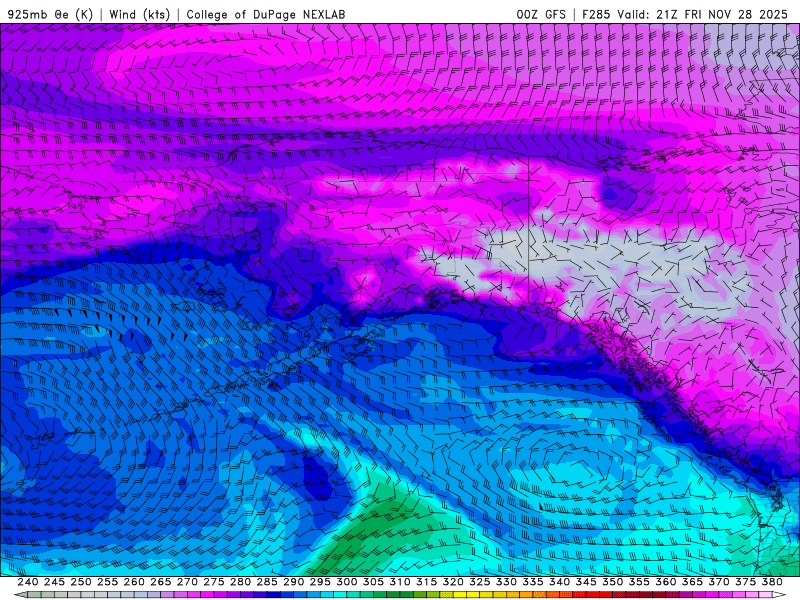Viewport: 800px width, 600px height.
Task: Click the 275 value on color scale
Action: click(214, 582)
